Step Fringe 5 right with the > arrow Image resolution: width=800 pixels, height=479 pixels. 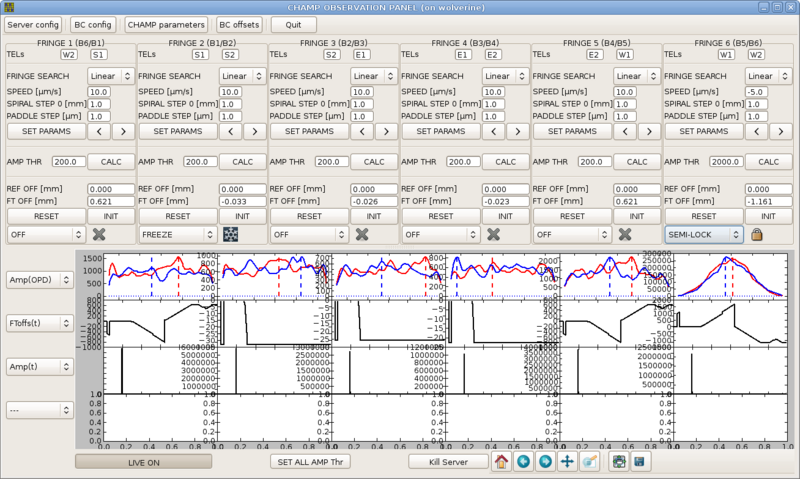pyautogui.click(x=649, y=131)
